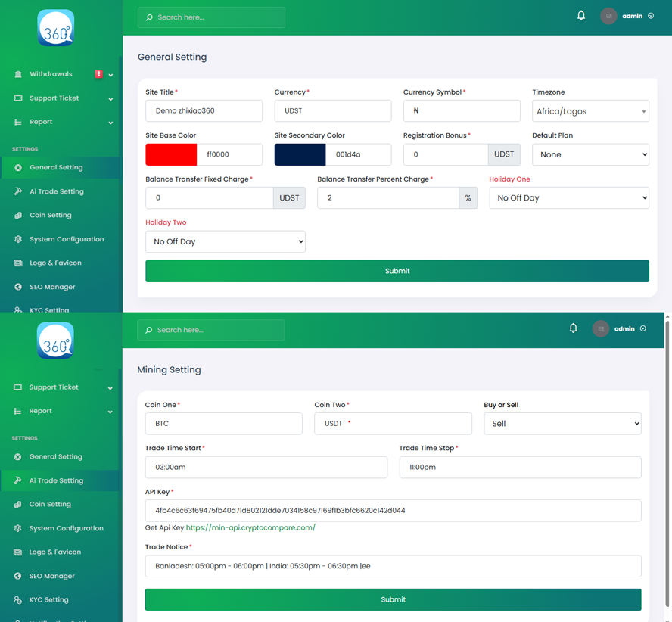This screenshot has width=672, height=622.
Task: Open notifications bell on General Setting page
Action: click(x=581, y=16)
